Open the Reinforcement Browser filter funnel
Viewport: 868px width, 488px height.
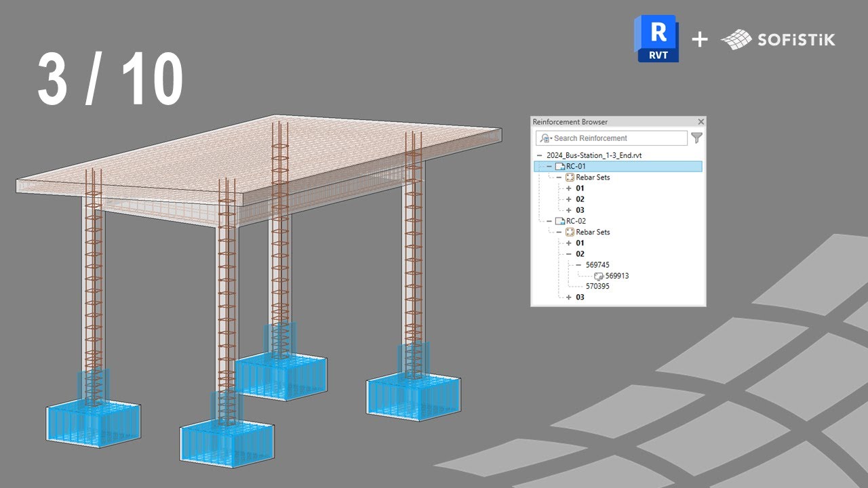696,138
